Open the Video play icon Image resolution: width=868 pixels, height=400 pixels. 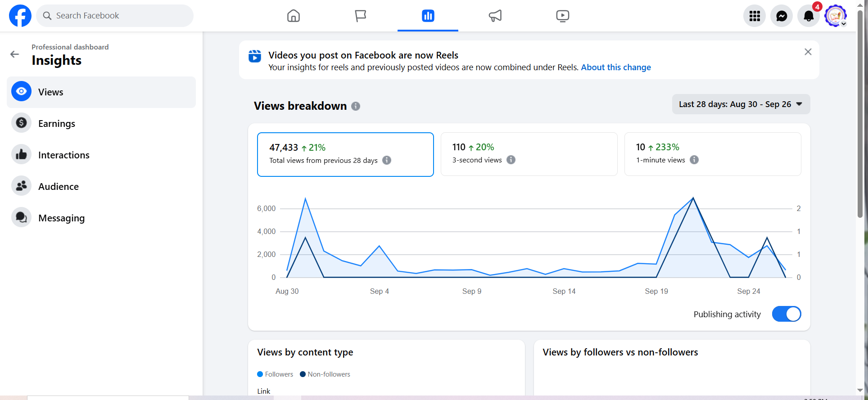pyautogui.click(x=562, y=16)
